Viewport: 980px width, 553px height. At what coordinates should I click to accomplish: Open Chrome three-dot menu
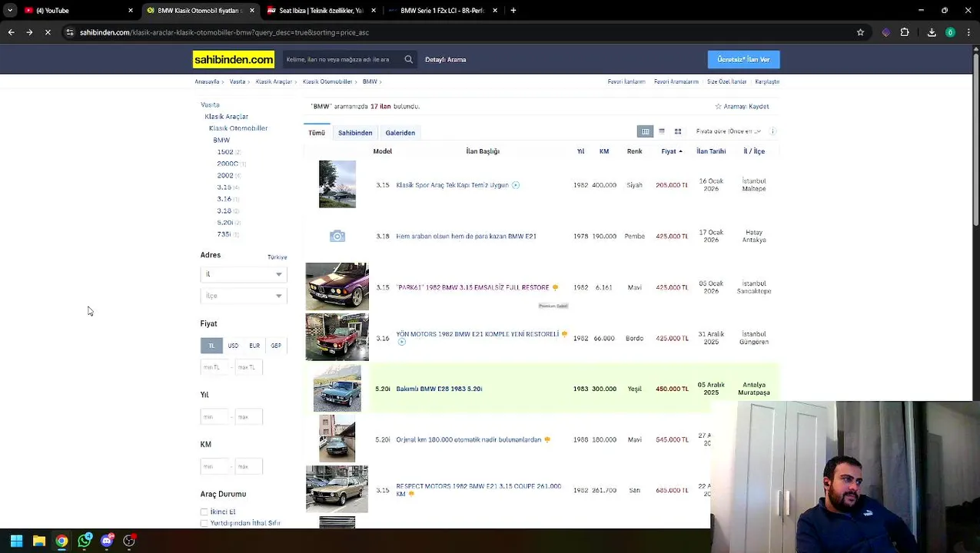[x=968, y=32]
